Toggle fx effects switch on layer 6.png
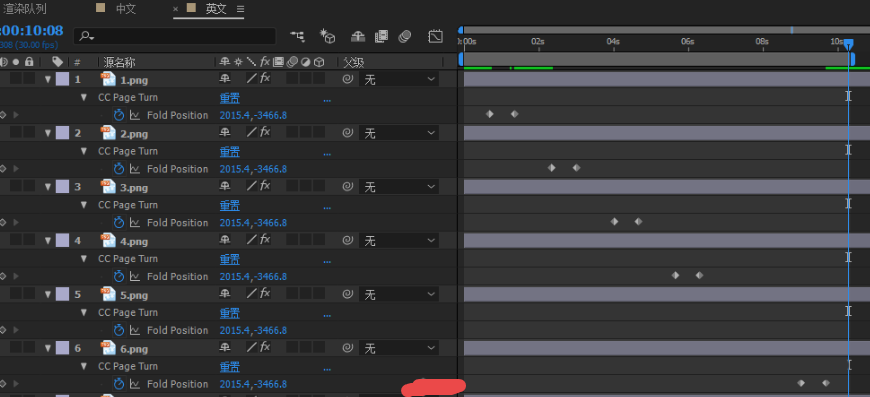The height and width of the screenshot is (397, 870). tap(265, 348)
